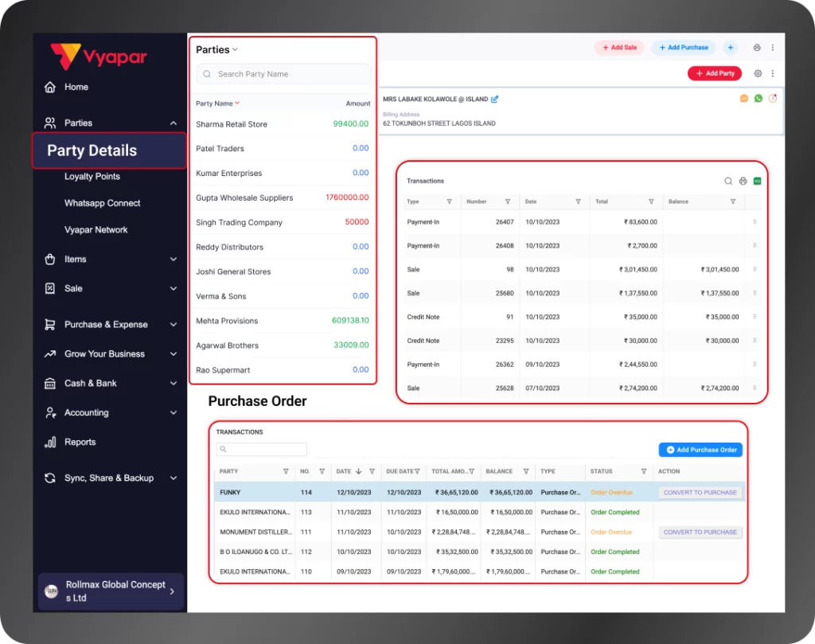Open the three-dot menu near Add Purchase
This screenshot has width=815, height=644.
click(x=772, y=47)
